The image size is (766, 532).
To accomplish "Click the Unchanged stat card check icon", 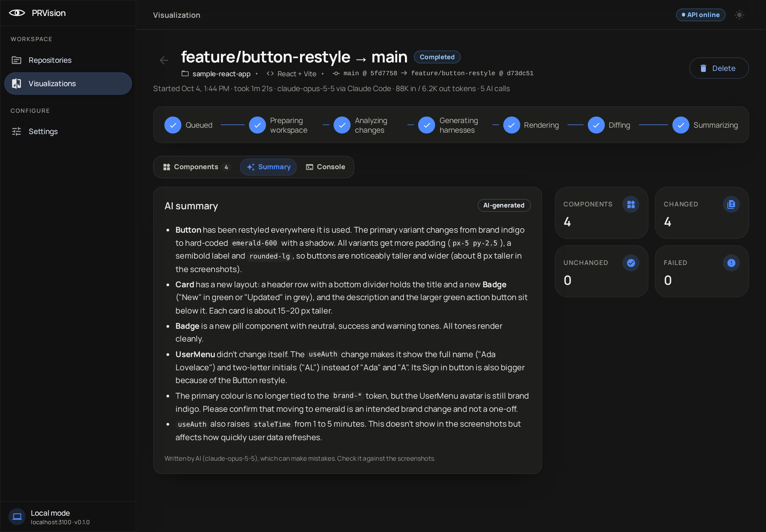I will click(631, 263).
